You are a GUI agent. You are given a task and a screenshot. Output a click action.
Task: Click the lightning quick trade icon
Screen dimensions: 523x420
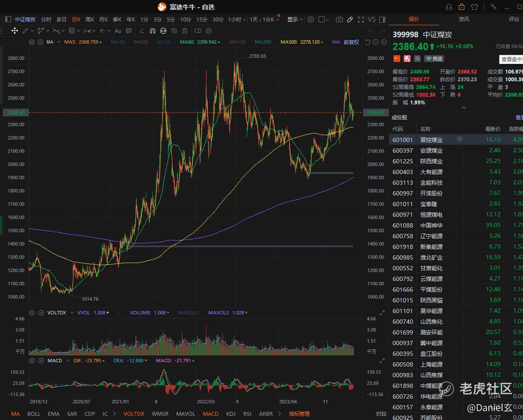click(407, 59)
